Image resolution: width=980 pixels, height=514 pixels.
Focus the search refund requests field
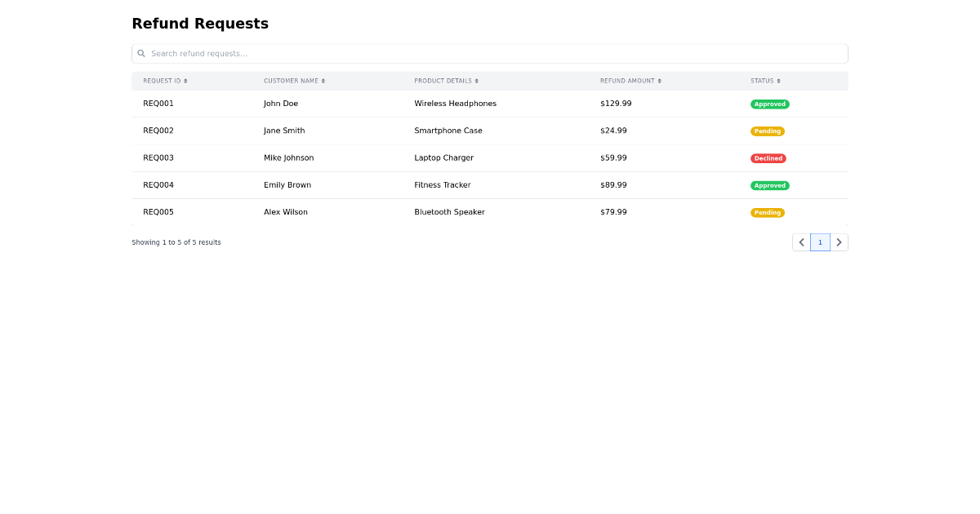pyautogui.click(x=490, y=54)
